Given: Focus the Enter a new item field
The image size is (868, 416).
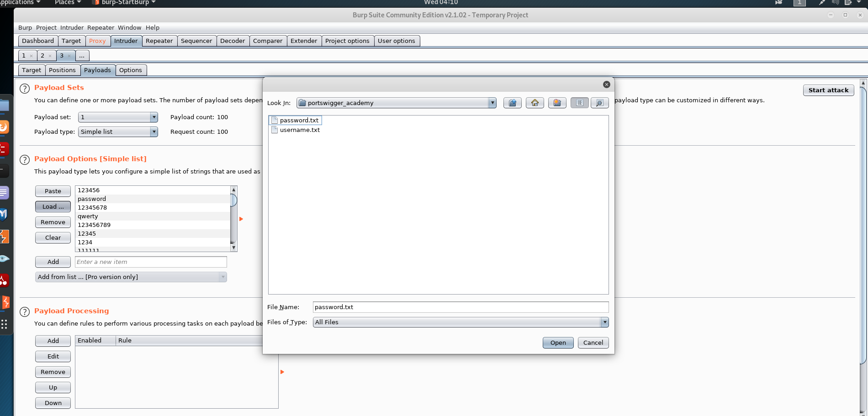Looking at the screenshot, I should pyautogui.click(x=151, y=262).
